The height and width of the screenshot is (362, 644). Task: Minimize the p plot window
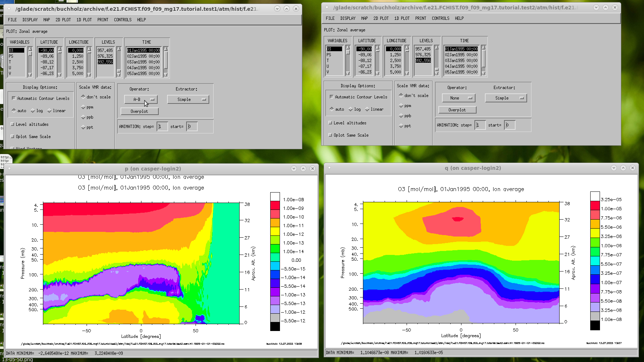click(294, 169)
